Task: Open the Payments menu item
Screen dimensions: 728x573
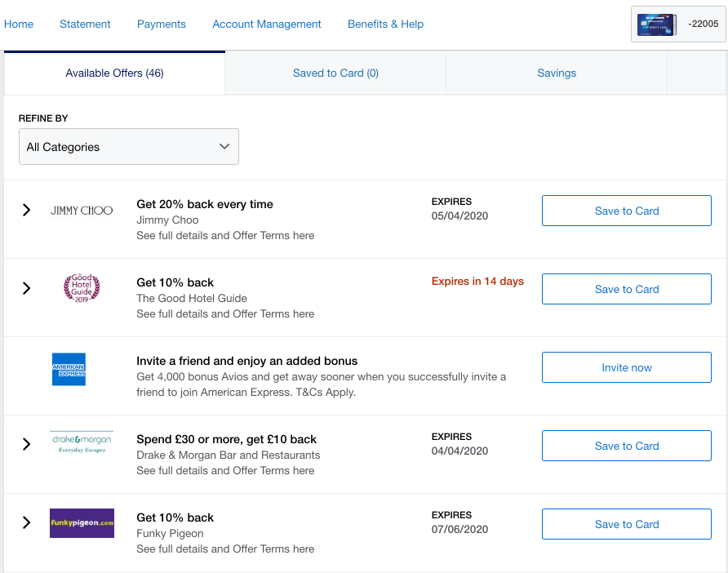Action: (x=161, y=24)
